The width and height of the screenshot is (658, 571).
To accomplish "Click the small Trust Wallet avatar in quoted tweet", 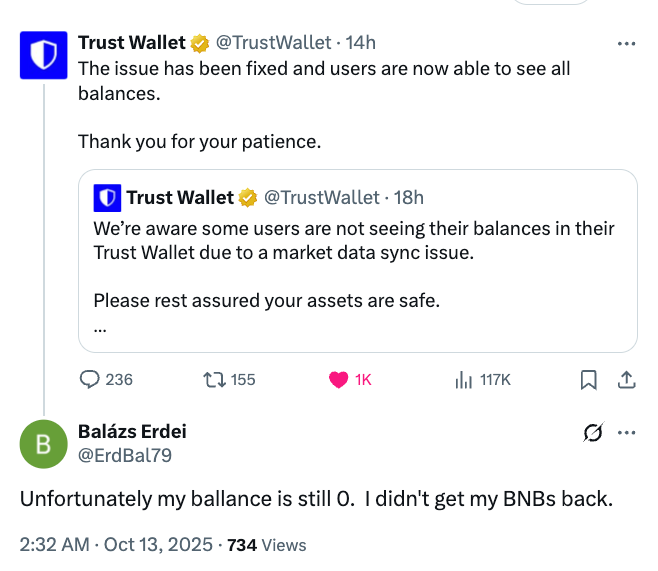I will pos(107,197).
